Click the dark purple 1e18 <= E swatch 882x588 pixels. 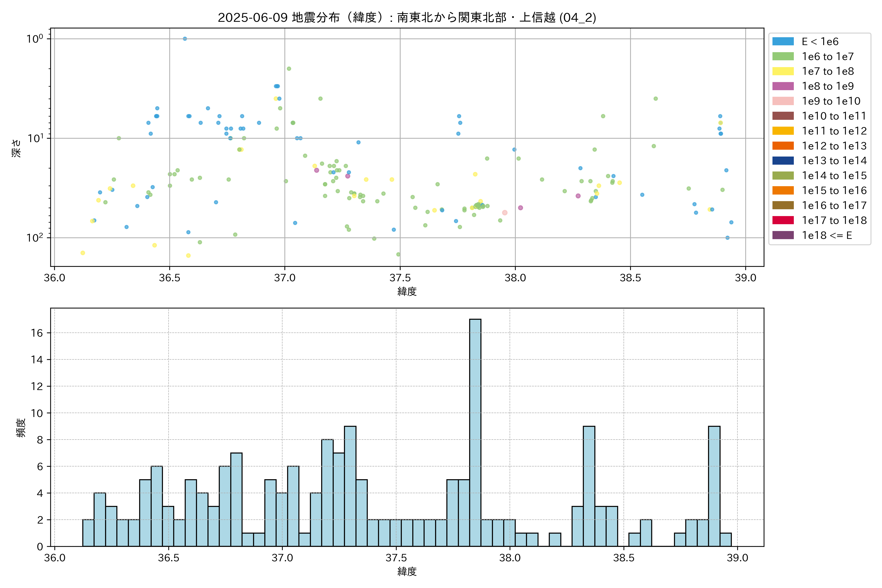783,235
